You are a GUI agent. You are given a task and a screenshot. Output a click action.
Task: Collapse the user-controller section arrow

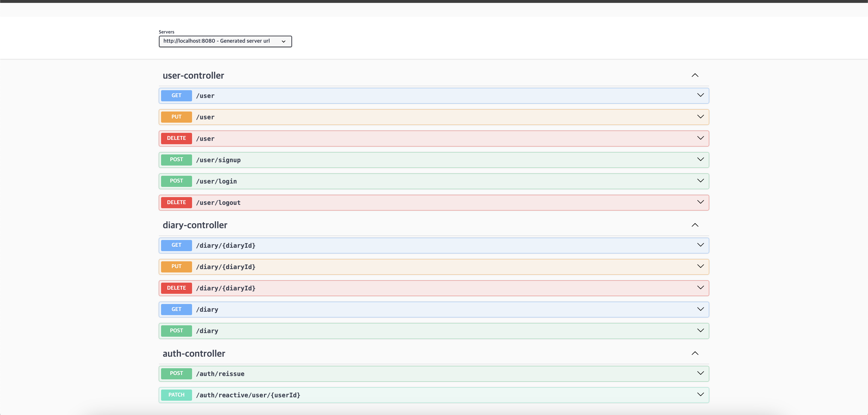click(695, 75)
